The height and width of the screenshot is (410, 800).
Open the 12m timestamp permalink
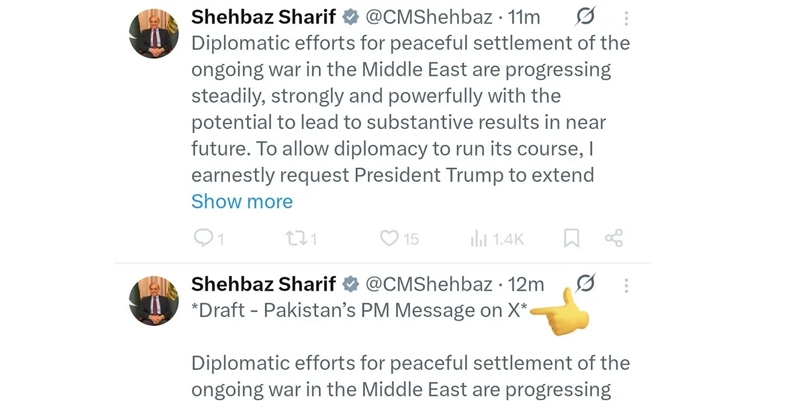526,284
